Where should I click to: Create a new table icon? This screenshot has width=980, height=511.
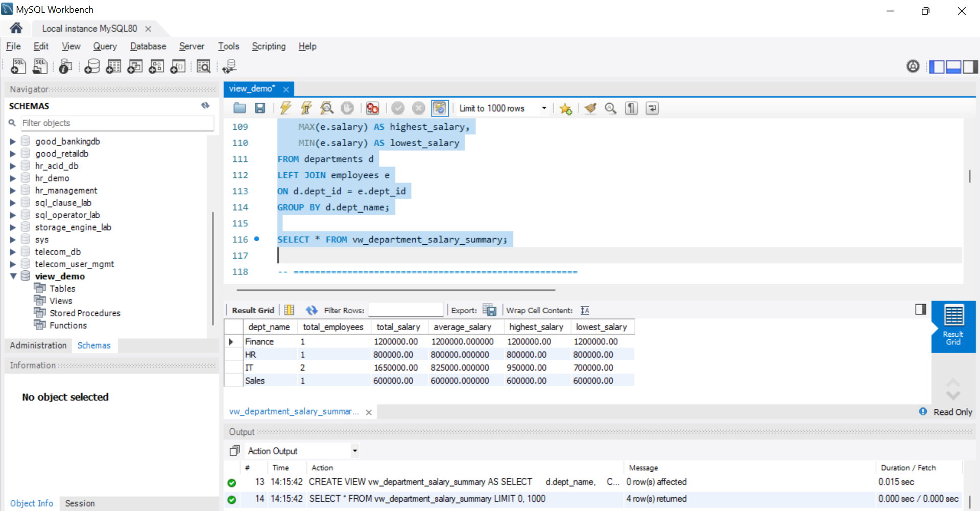(x=113, y=66)
